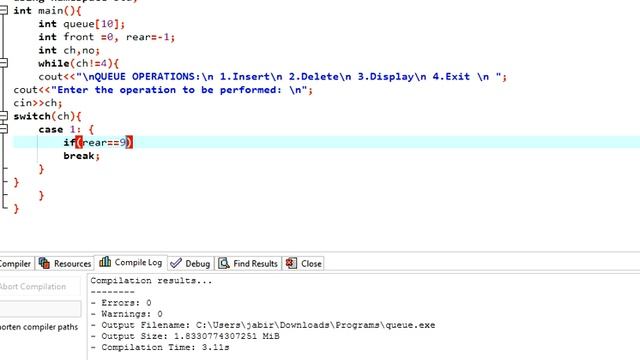Switch to the Compiler tab
Screen dimensions: 640x360
point(16,264)
